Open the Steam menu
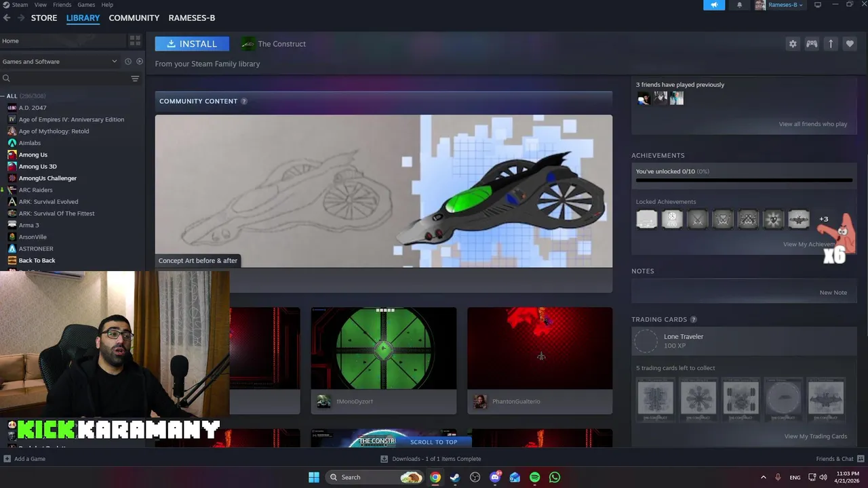The height and width of the screenshot is (488, 868). [x=16, y=5]
